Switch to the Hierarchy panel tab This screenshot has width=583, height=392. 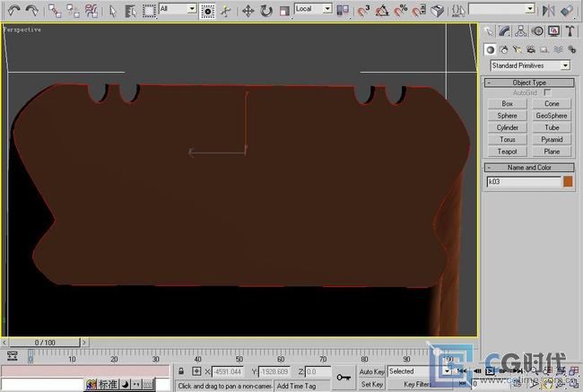coord(521,31)
